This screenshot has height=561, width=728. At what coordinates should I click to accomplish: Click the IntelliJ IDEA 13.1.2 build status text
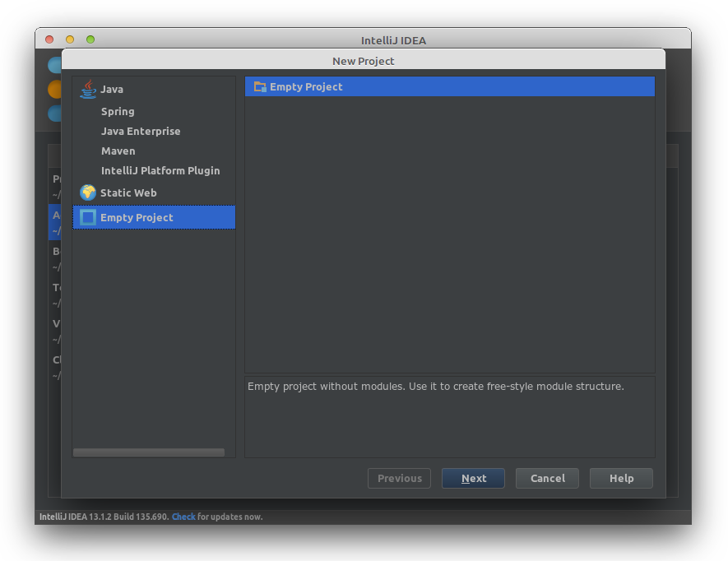click(x=104, y=517)
